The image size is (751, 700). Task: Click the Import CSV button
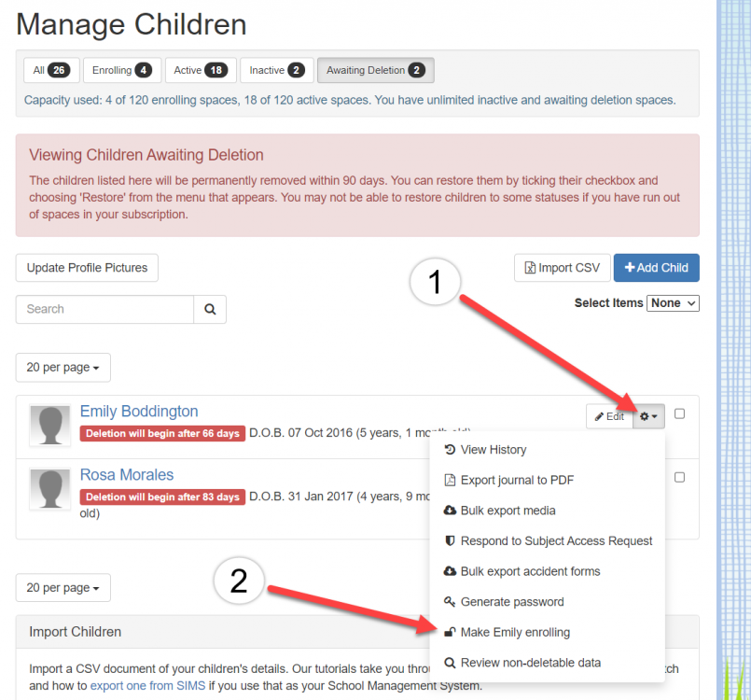coord(563,268)
